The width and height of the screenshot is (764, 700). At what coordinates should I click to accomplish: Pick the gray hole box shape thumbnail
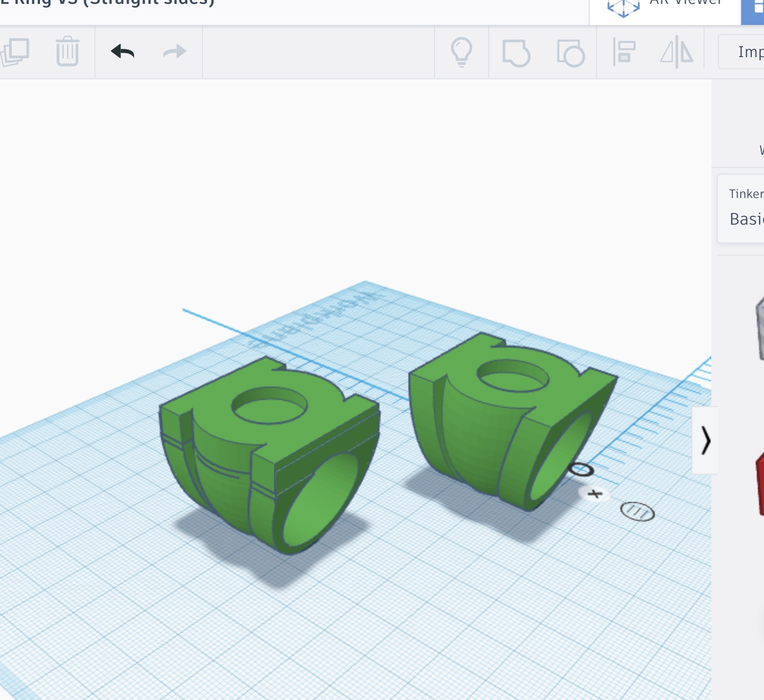760,328
